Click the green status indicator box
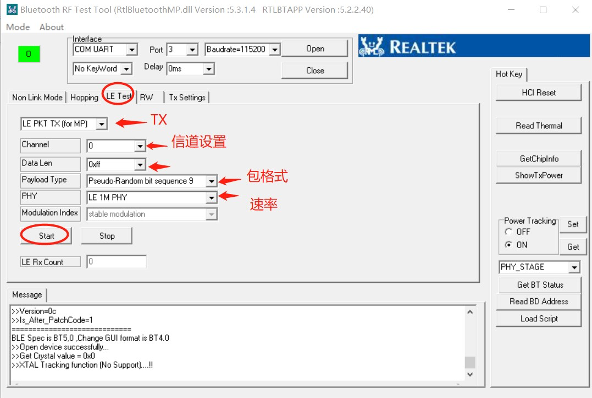The width and height of the screenshot is (592, 398). pos(29,54)
